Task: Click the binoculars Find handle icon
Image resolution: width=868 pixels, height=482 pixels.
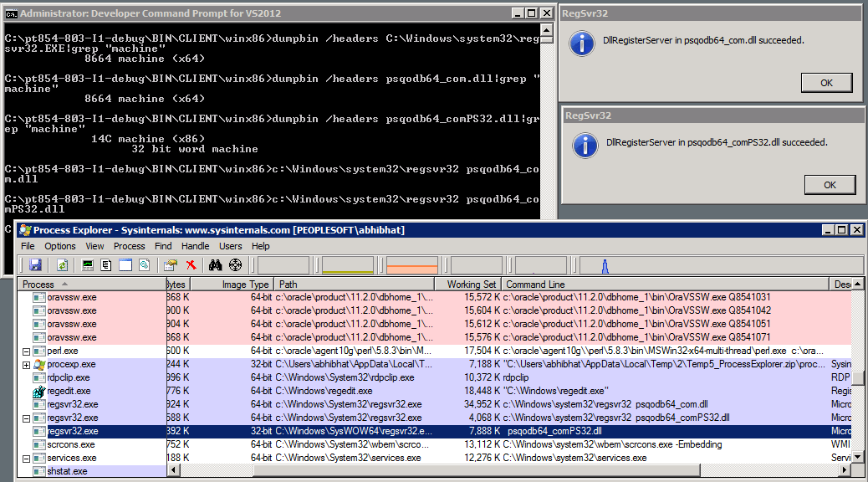Action: pos(216,264)
